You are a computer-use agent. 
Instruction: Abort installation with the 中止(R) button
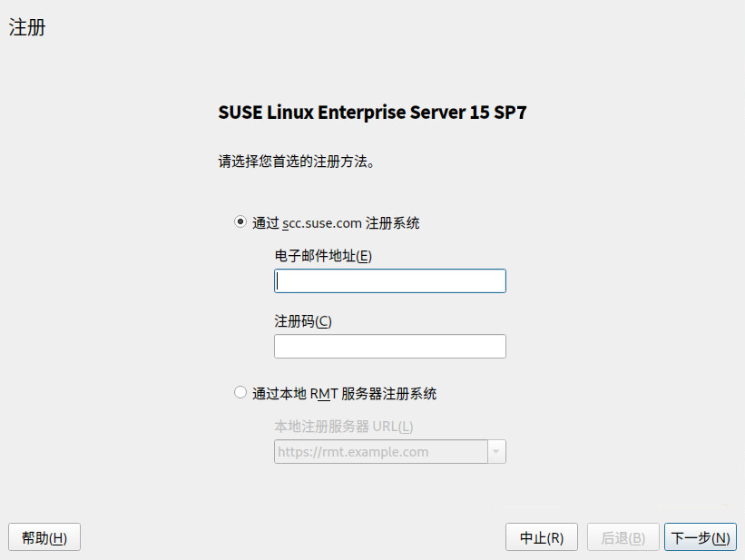pyautogui.click(x=542, y=537)
